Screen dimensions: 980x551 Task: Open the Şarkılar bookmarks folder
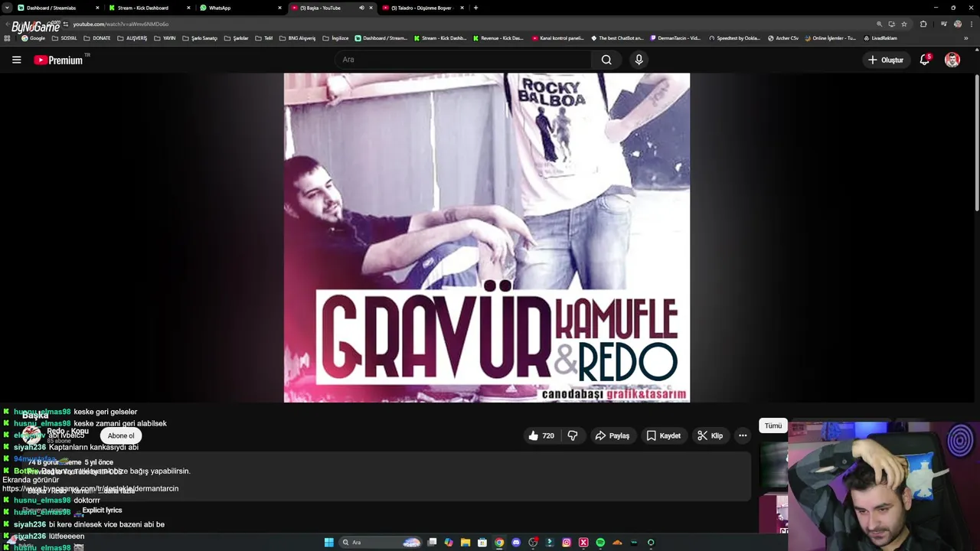click(x=237, y=38)
